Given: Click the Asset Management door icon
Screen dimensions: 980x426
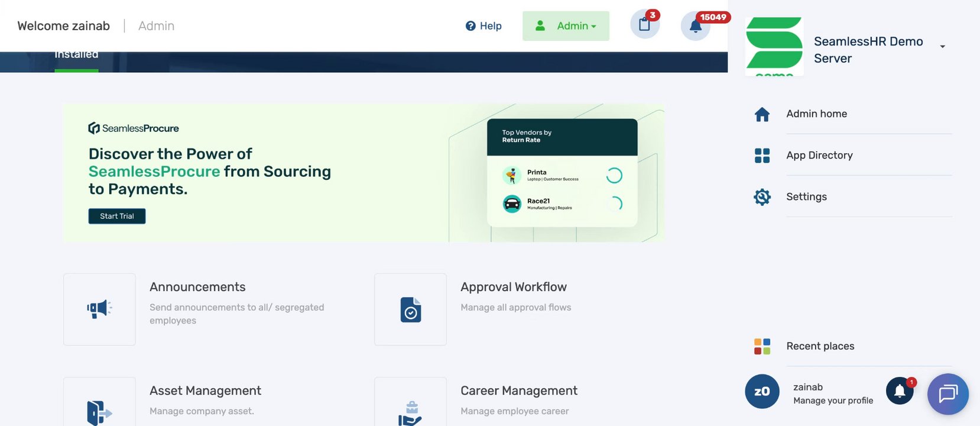Looking at the screenshot, I should [x=99, y=413].
